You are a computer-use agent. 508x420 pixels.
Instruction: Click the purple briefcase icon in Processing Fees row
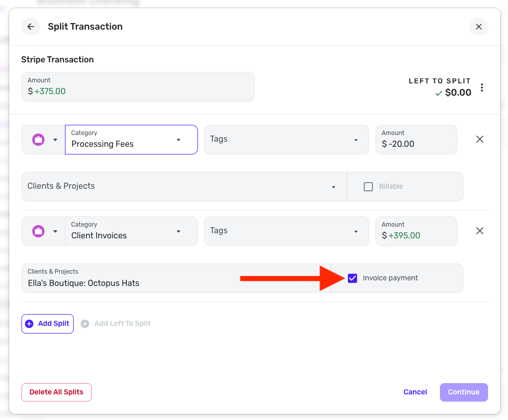(38, 140)
